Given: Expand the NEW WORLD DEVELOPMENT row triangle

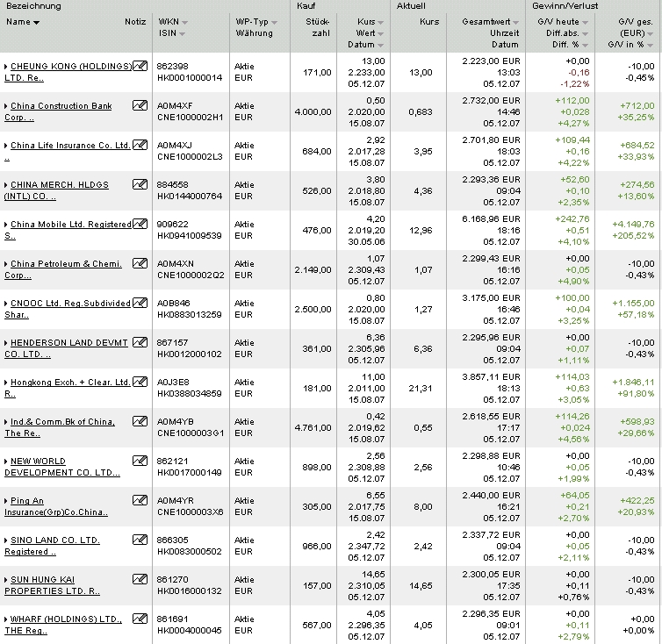Looking at the screenshot, I should [x=6, y=462].
